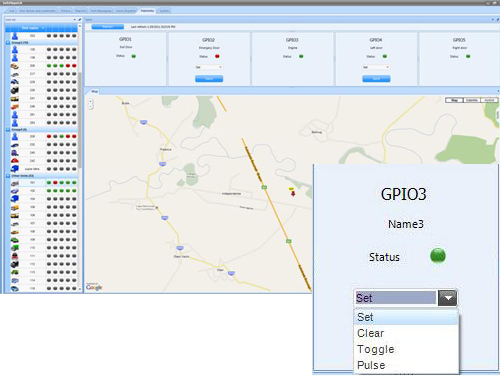Screen dimensions: 500x376
Task: Select the black vehicle icon of unit 112
Action: pos(15,264)
